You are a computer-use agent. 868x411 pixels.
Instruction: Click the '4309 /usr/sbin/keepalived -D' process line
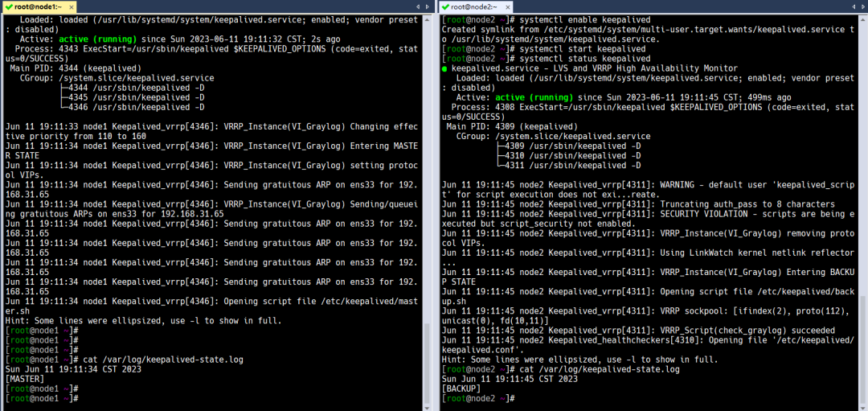click(567, 146)
